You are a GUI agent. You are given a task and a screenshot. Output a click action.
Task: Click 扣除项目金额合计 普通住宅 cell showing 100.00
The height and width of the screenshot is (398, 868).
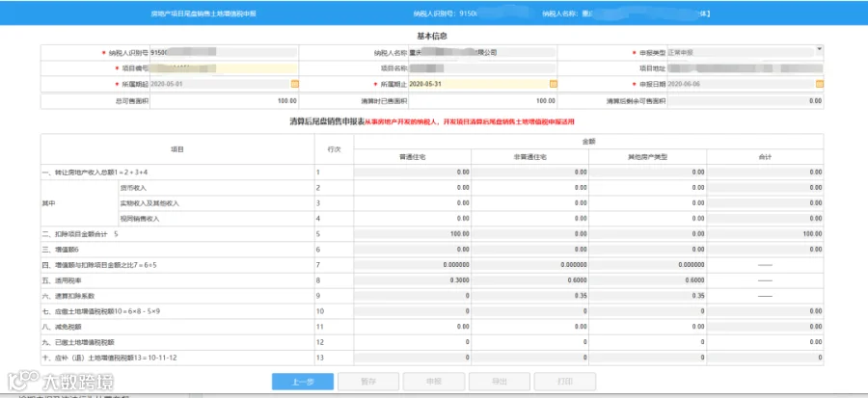coord(413,234)
